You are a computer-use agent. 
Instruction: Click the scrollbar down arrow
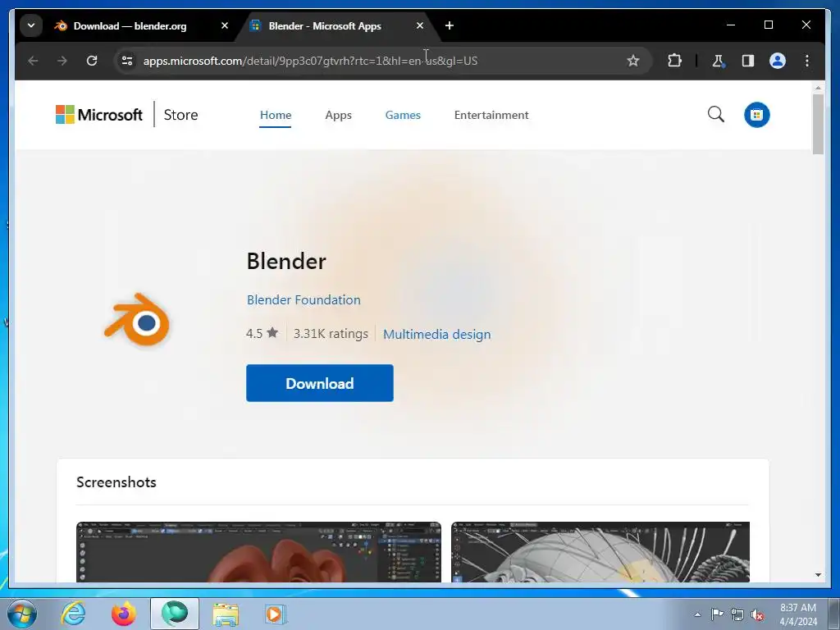point(818,575)
